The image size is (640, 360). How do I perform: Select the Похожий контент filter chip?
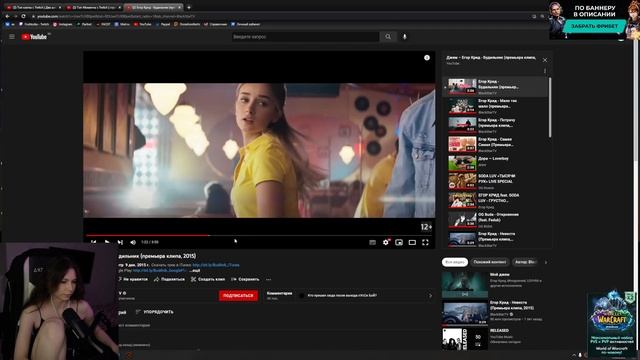point(490,262)
